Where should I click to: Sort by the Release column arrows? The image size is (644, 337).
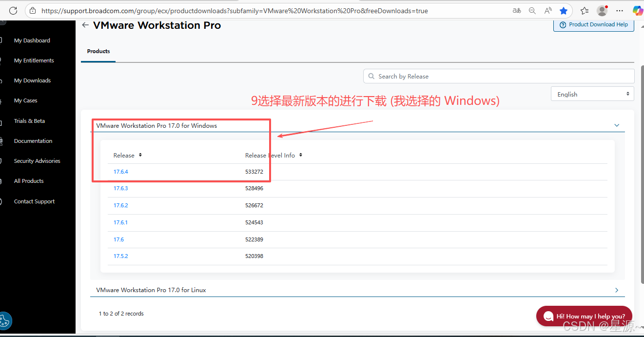tap(140, 155)
